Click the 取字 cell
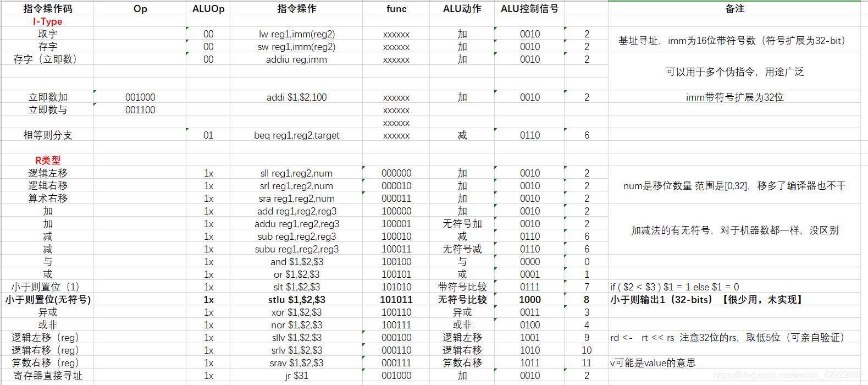This screenshot has width=868, height=385. point(48,34)
